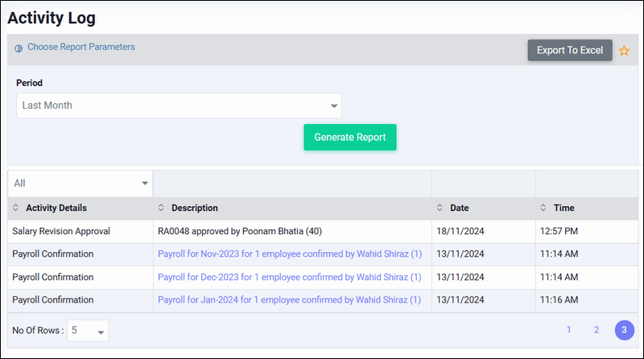Open the Period Last Month dropdown
Image resolution: width=644 pixels, height=359 pixels.
click(x=179, y=105)
